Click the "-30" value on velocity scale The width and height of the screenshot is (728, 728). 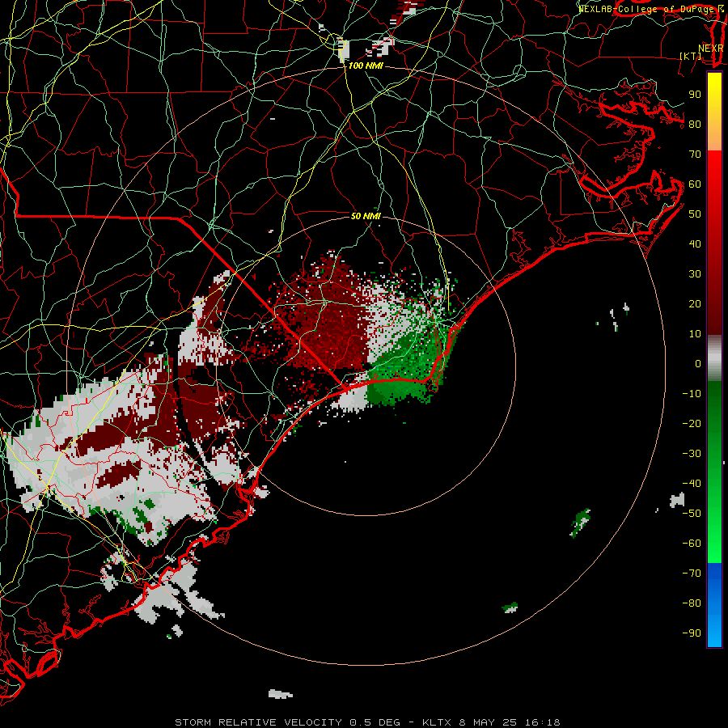(x=692, y=454)
